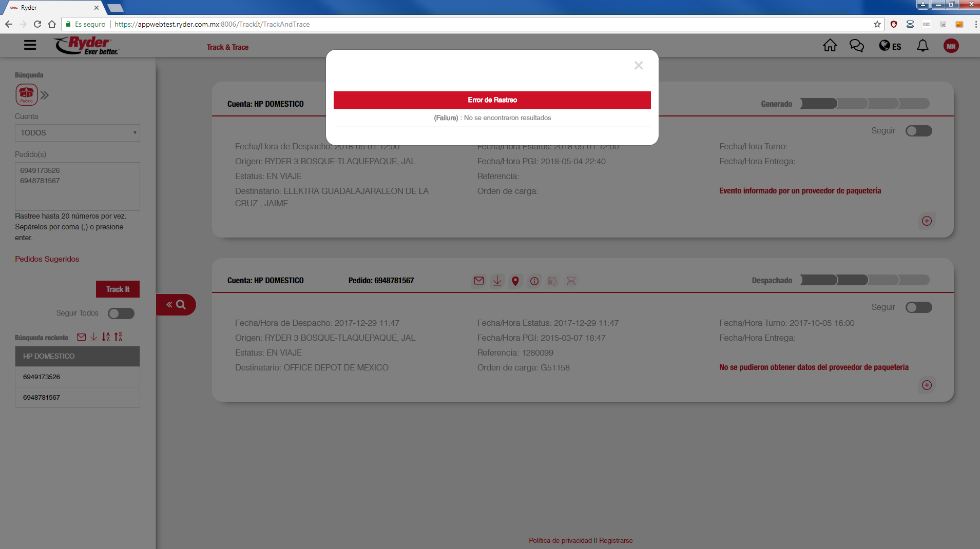Screen dimensions: 980x549
Task: Select language ES menu
Action: (x=890, y=46)
